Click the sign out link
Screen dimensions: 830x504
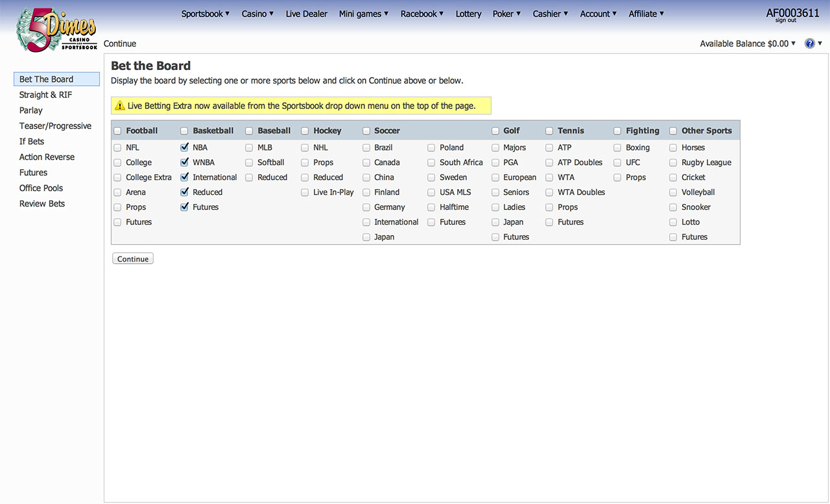point(786,21)
